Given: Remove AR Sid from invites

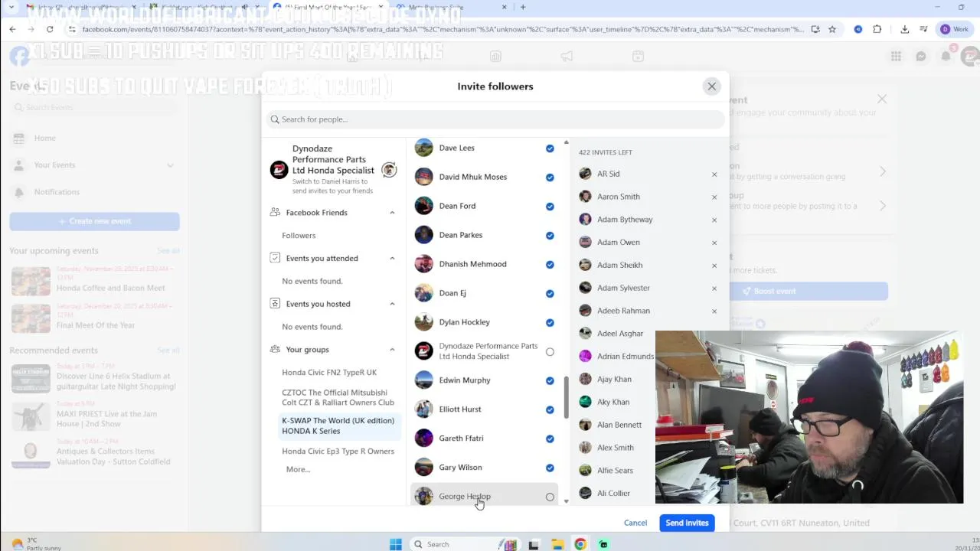Looking at the screenshot, I should tap(714, 174).
